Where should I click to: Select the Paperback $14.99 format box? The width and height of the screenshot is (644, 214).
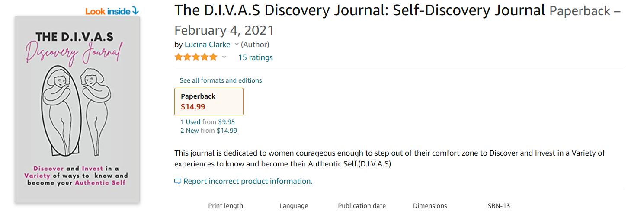coord(208,102)
